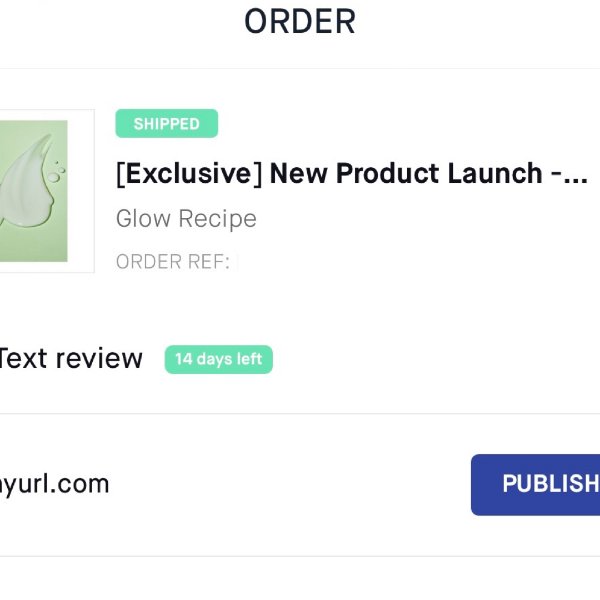Click the small droplets in the product image
The width and height of the screenshot is (600, 600).
pos(58,172)
